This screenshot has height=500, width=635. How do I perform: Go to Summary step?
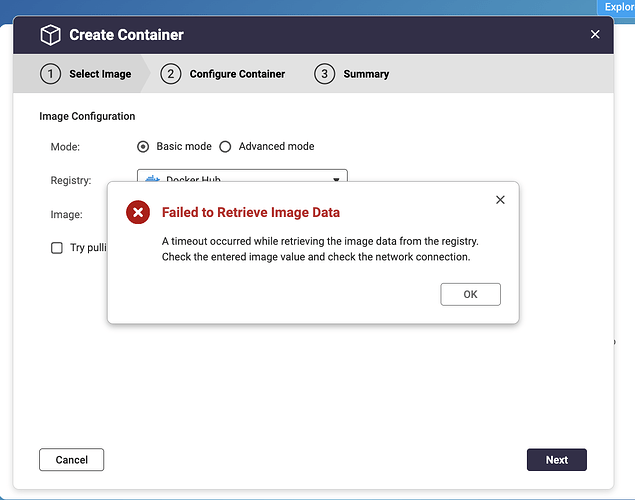366,74
